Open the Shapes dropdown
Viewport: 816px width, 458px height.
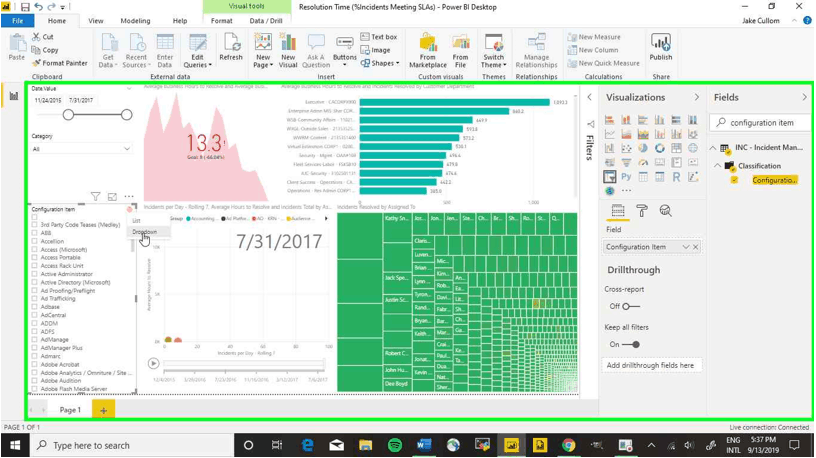380,63
